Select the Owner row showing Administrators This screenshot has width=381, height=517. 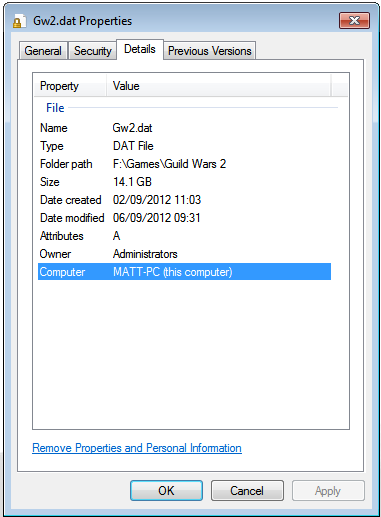(184, 254)
